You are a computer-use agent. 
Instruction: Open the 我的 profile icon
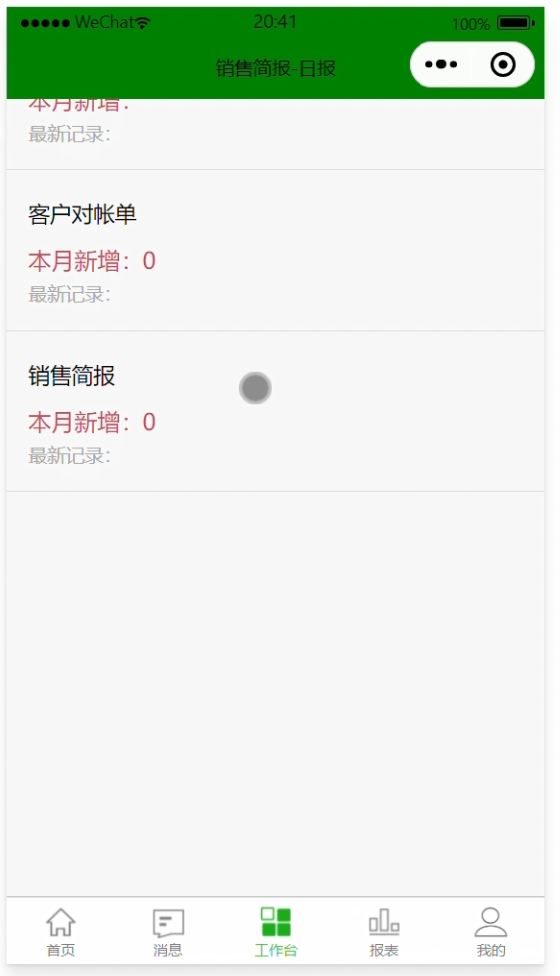[491, 922]
